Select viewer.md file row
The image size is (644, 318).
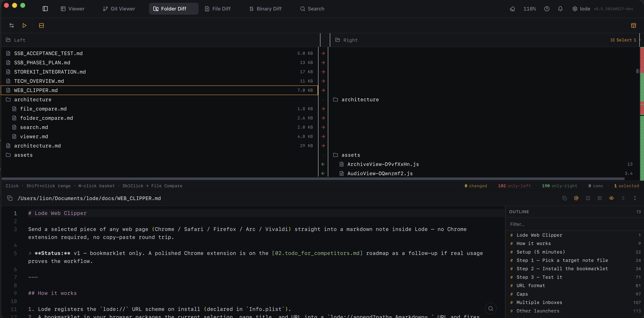point(159,136)
